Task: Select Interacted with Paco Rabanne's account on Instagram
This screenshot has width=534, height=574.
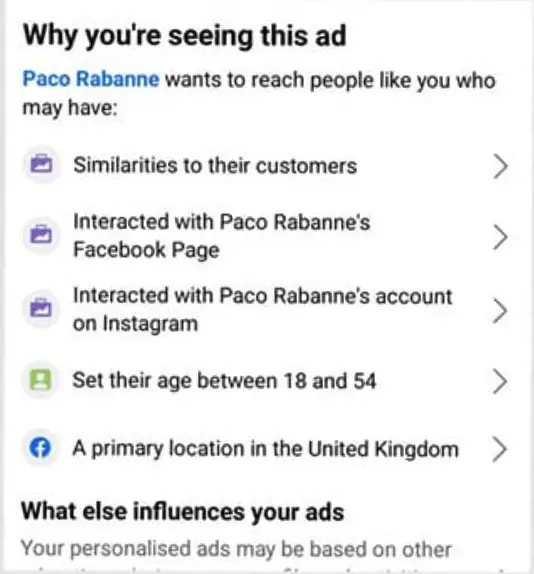Action: (x=263, y=310)
